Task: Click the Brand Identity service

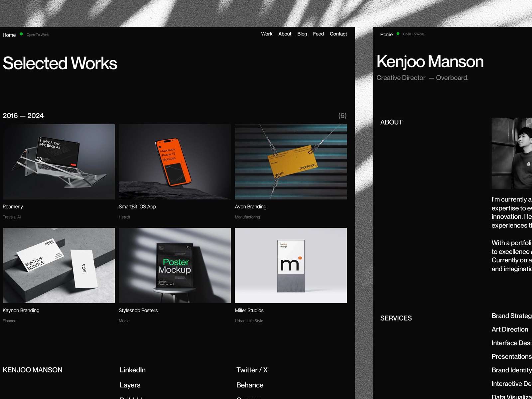Action: tap(512, 370)
